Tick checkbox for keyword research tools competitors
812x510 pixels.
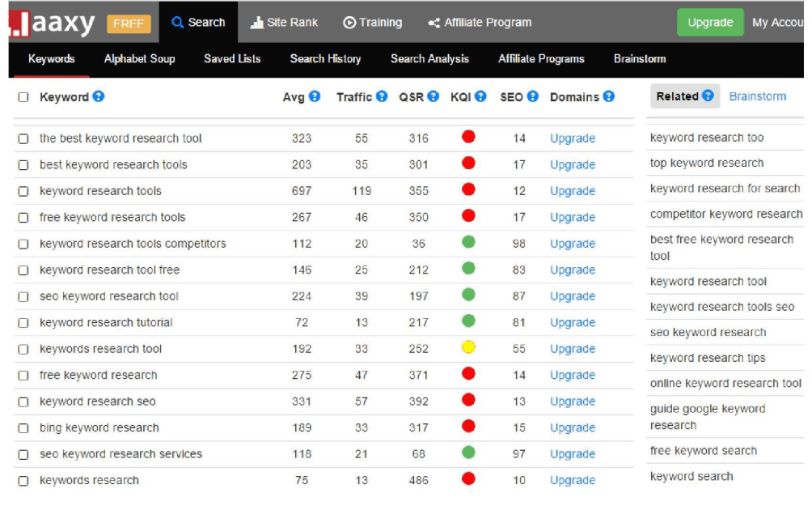(x=23, y=244)
